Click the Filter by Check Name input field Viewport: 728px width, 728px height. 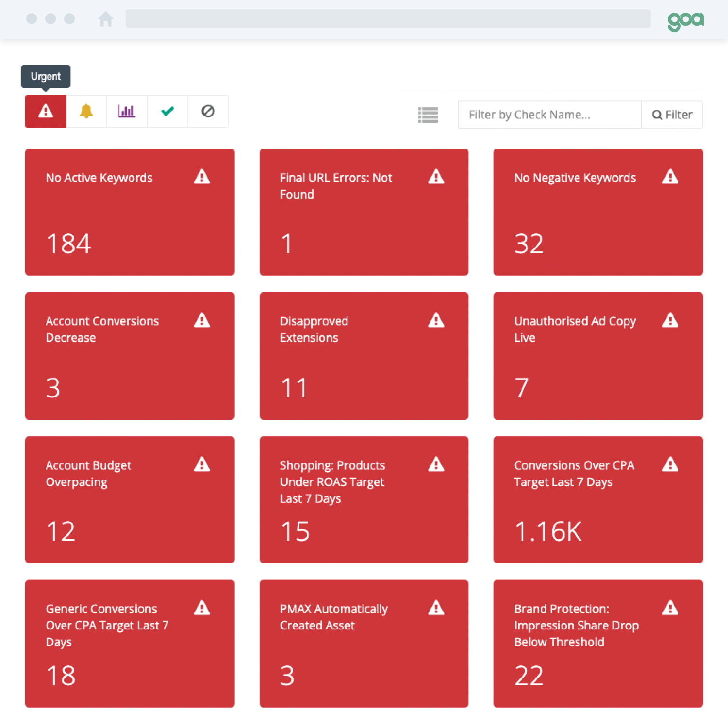548,115
